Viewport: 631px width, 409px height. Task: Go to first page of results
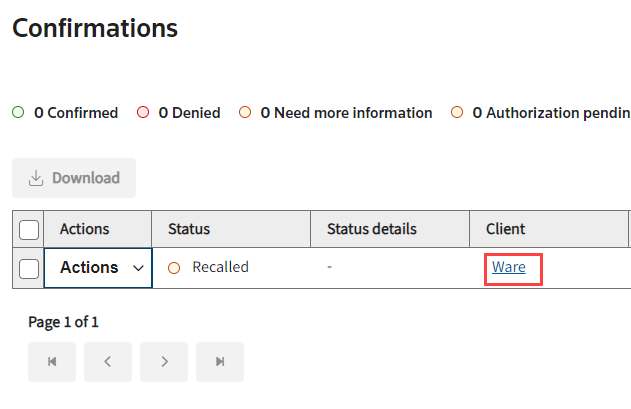click(52, 362)
